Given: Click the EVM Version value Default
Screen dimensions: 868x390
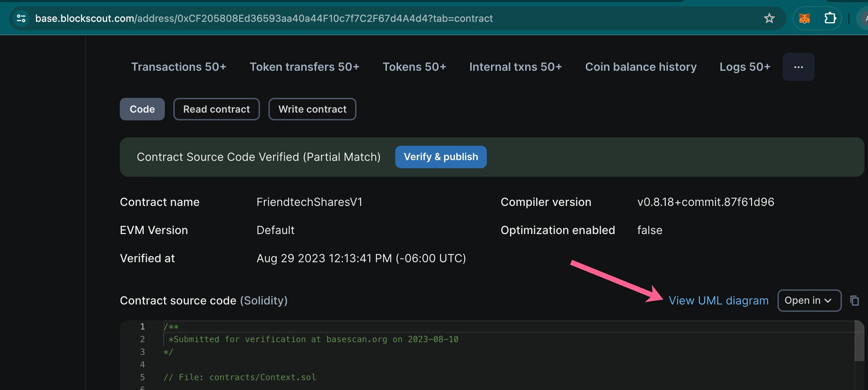Looking at the screenshot, I should pyautogui.click(x=275, y=230).
